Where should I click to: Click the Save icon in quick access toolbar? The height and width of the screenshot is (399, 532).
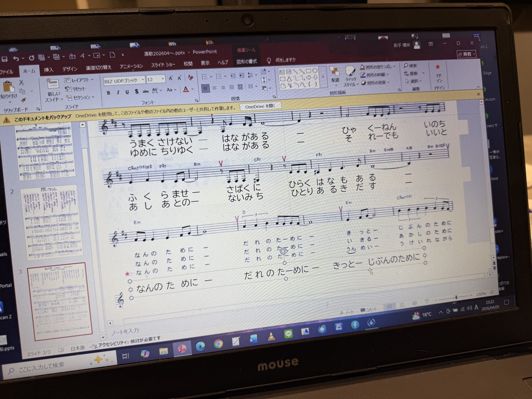coord(4,59)
